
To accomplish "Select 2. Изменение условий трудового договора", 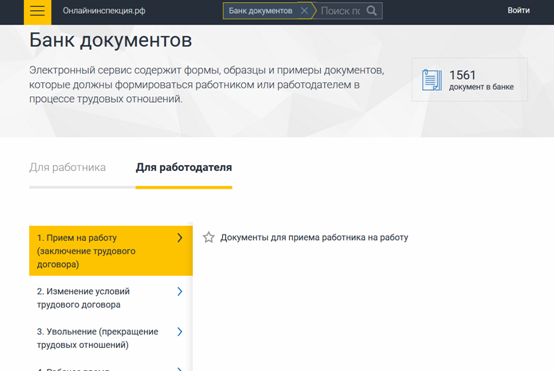I will (x=111, y=298).
